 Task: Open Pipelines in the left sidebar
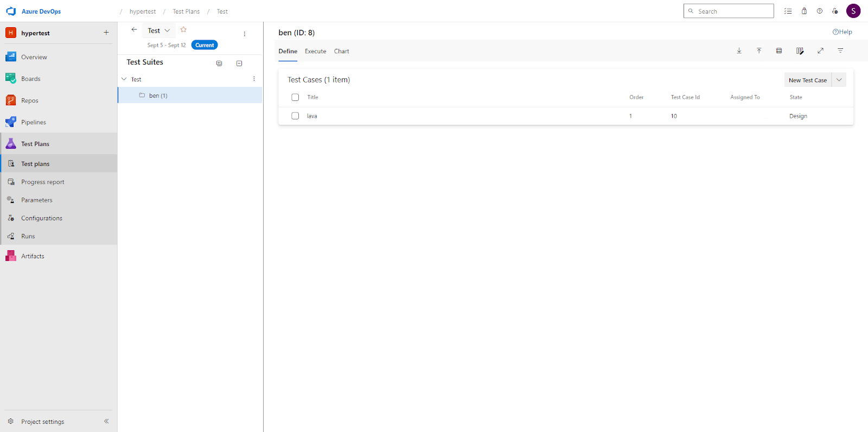34,122
